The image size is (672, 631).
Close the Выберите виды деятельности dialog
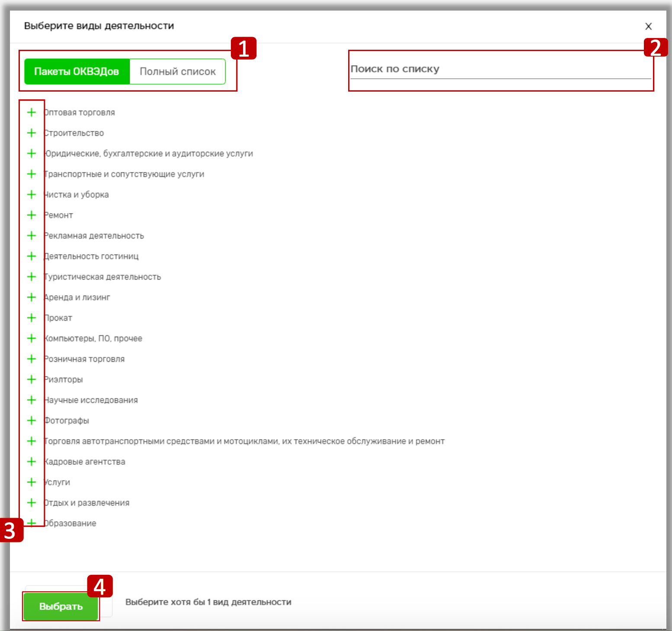[x=648, y=26]
